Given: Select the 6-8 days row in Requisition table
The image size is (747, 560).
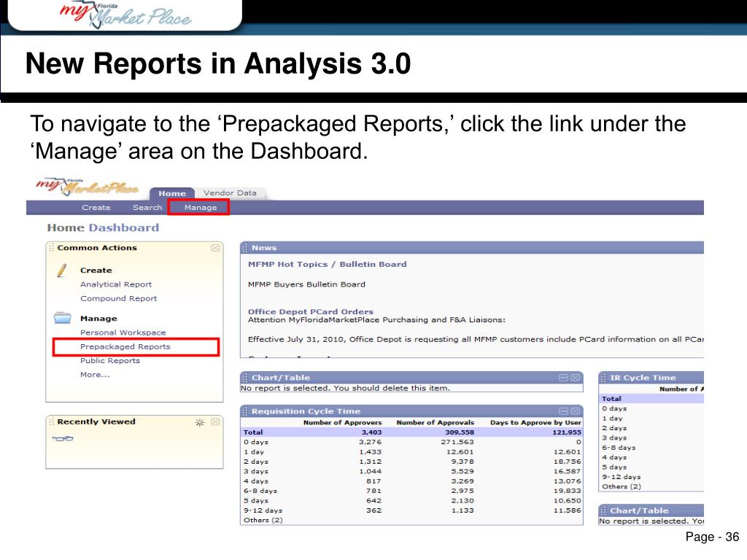Looking at the screenshot, I should [412, 491].
